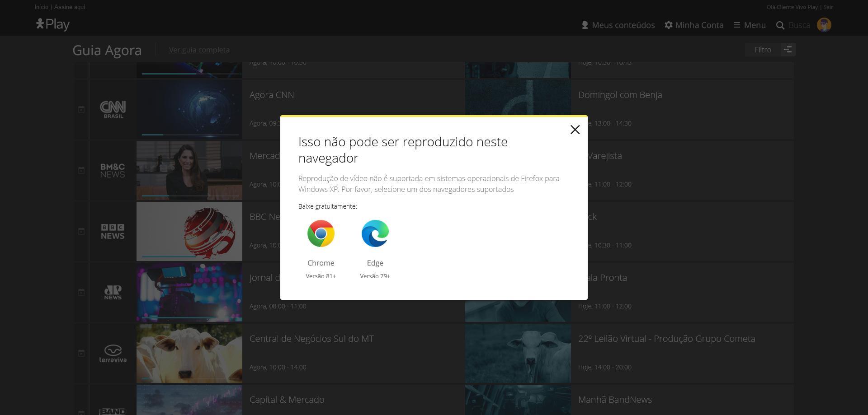Open Ver guia completa link

click(199, 50)
